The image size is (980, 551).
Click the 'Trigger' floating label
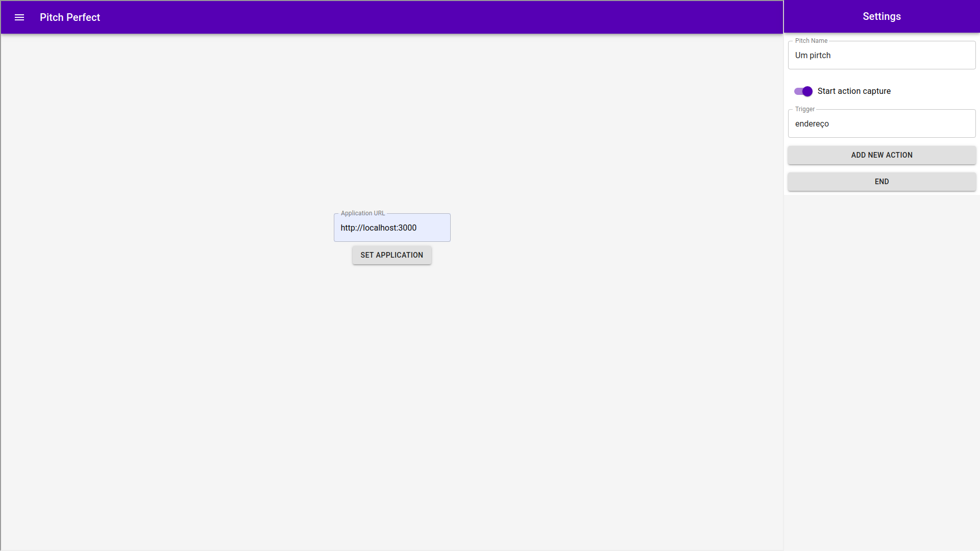pyautogui.click(x=805, y=109)
